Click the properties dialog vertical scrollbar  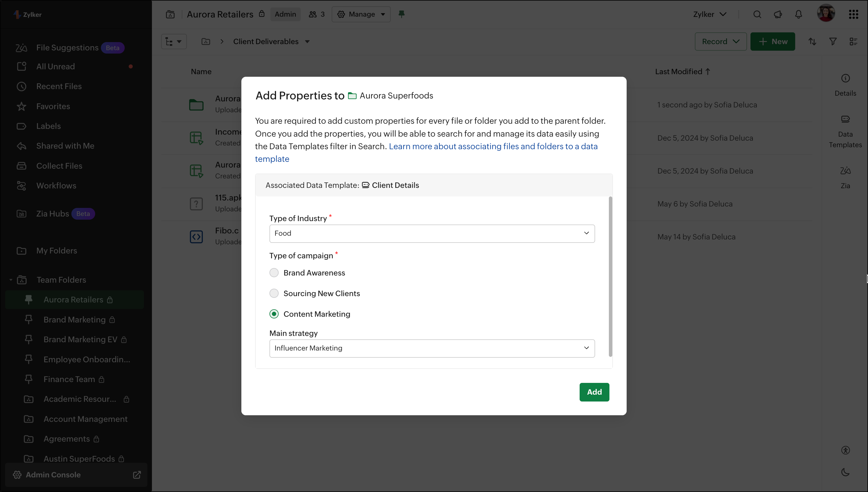(x=610, y=276)
